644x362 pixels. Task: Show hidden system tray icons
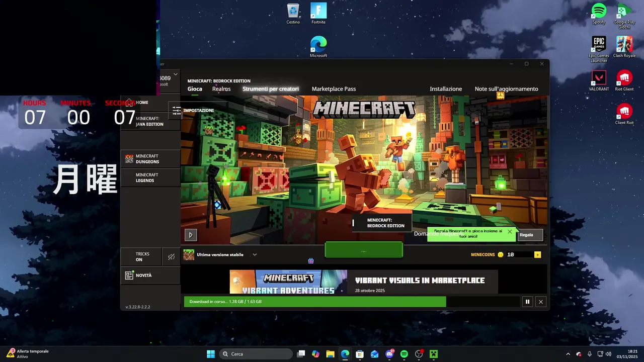pos(568,354)
